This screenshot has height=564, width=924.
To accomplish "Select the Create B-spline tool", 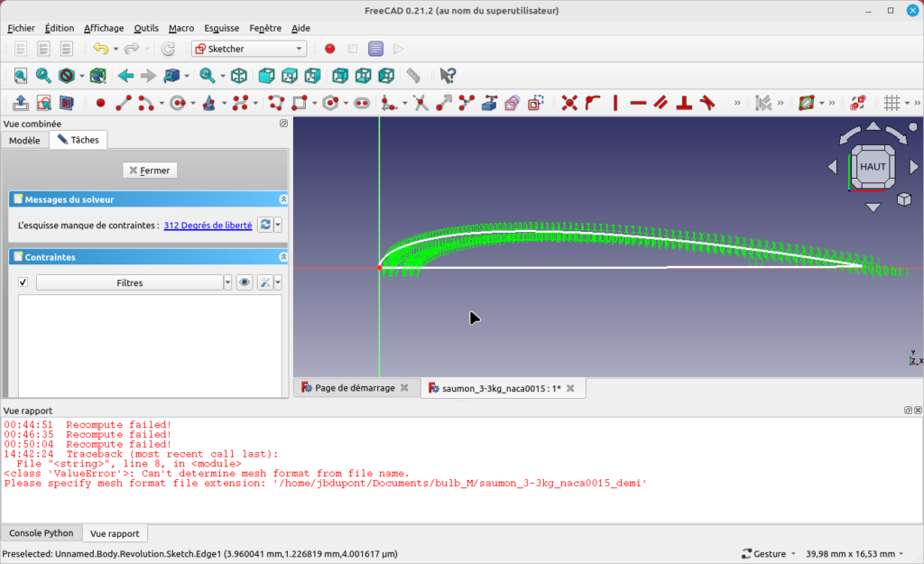I will click(240, 103).
